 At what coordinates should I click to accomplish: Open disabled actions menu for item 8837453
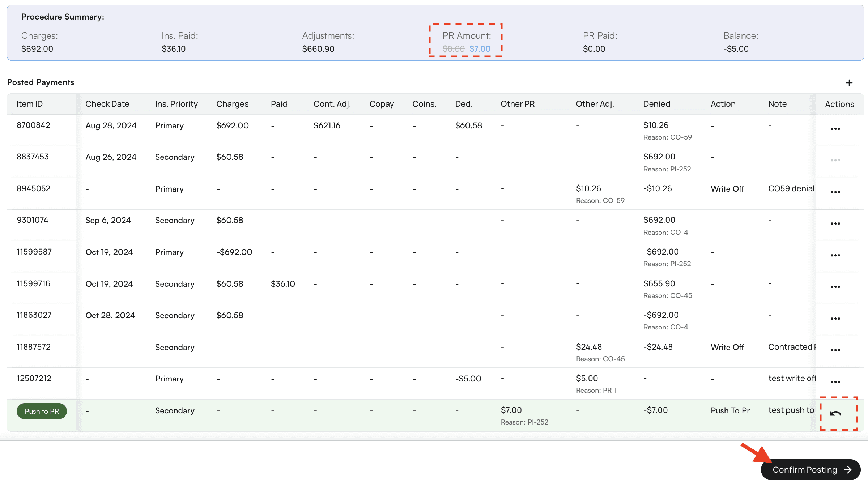point(835,160)
